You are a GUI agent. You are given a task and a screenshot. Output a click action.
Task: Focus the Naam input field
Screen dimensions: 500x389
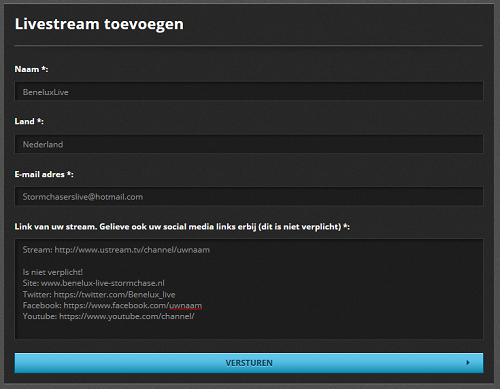249,91
